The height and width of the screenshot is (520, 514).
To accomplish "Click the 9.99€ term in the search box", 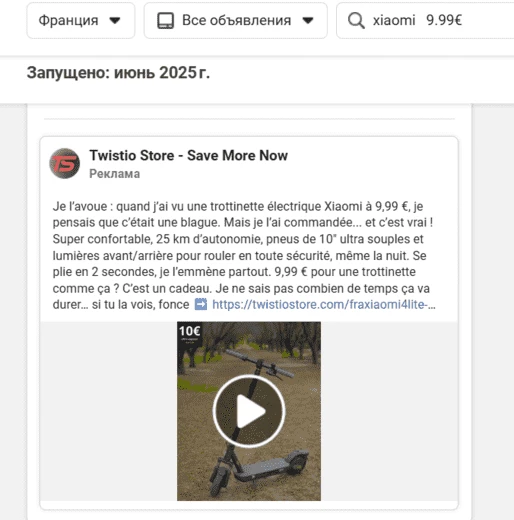I will (x=444, y=20).
